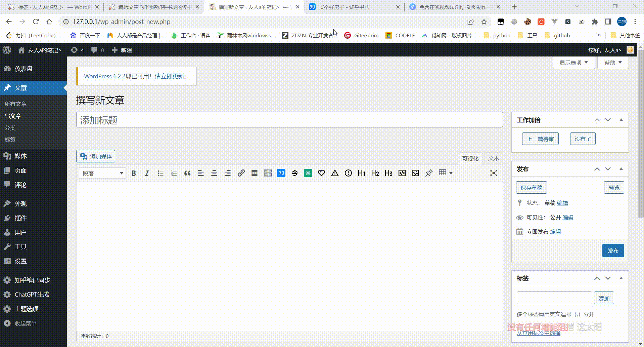Switch to the 文本 editor tab

tap(493, 158)
